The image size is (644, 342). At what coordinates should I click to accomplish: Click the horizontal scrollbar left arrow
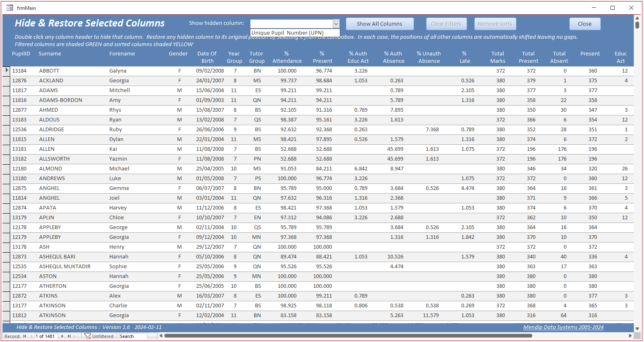(x=161, y=336)
